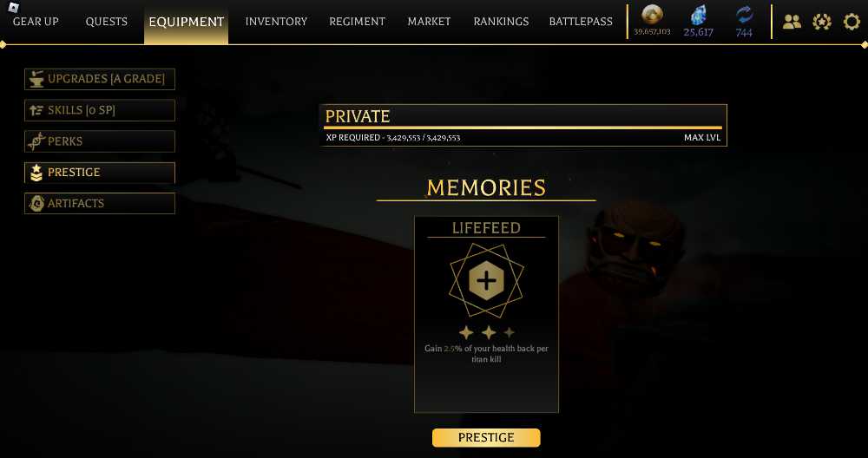
Task: Open the Perks section
Action: 100,141
